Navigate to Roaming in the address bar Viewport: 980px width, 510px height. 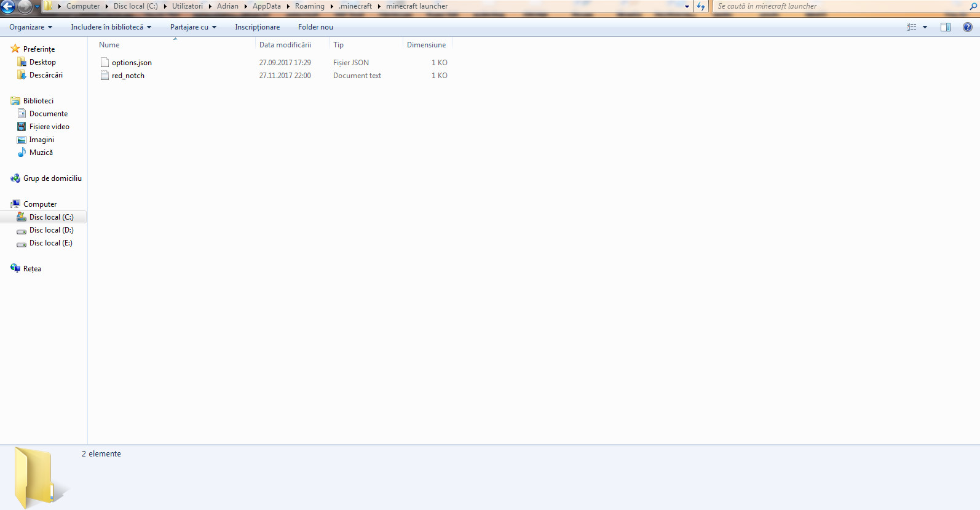[x=309, y=6]
